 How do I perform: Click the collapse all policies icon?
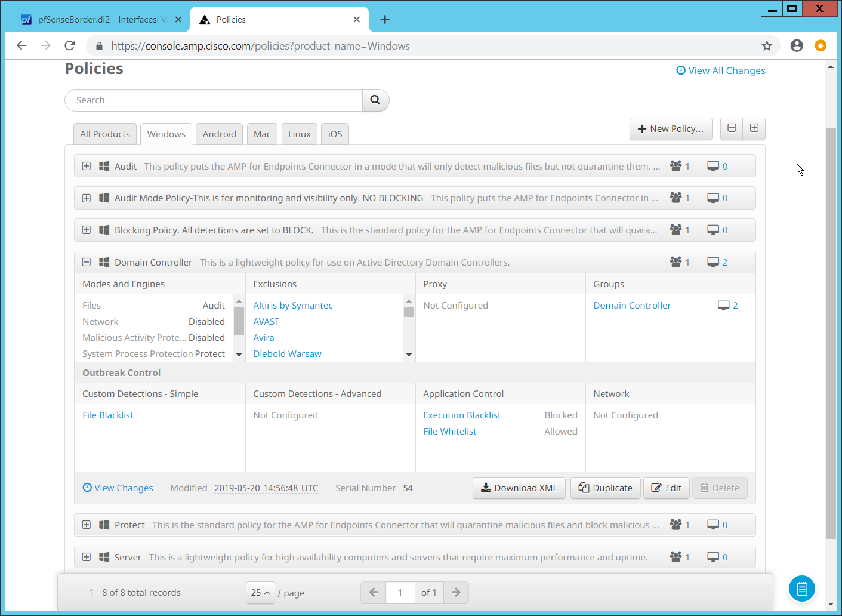click(732, 128)
